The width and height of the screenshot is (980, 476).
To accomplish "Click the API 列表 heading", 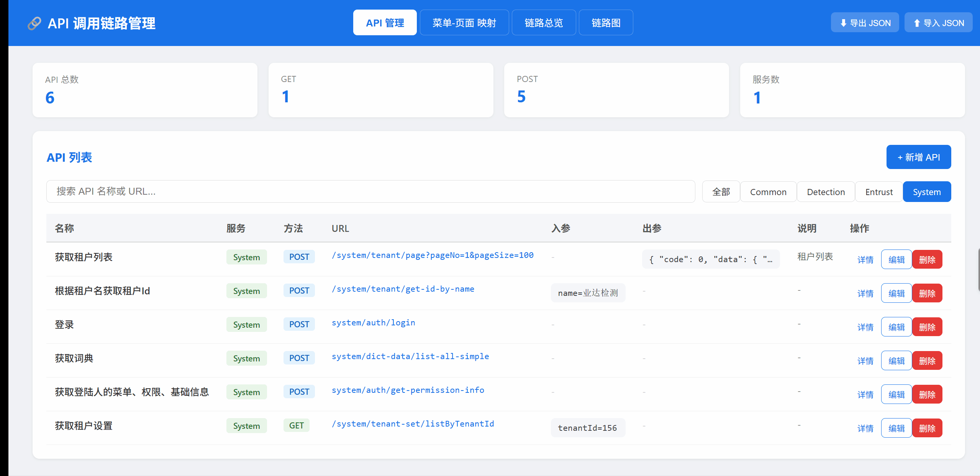I will pos(69,158).
